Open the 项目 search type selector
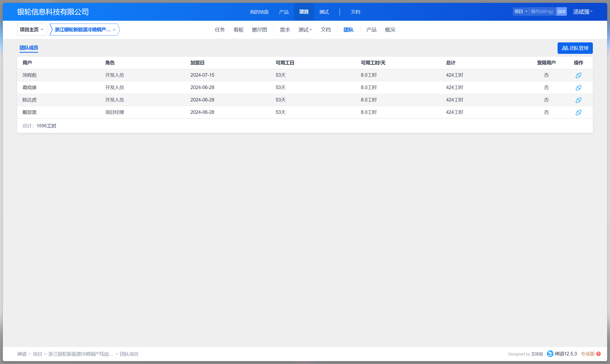610x364 pixels. click(520, 11)
